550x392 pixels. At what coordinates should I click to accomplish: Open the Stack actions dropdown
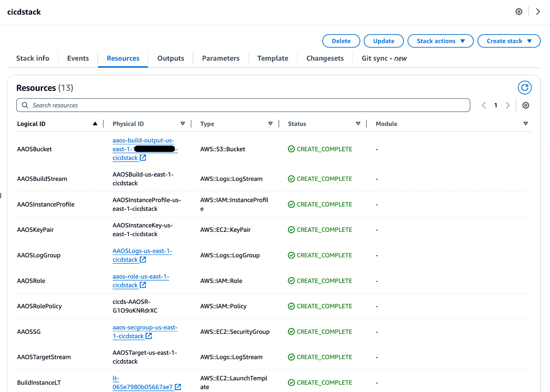[440, 41]
